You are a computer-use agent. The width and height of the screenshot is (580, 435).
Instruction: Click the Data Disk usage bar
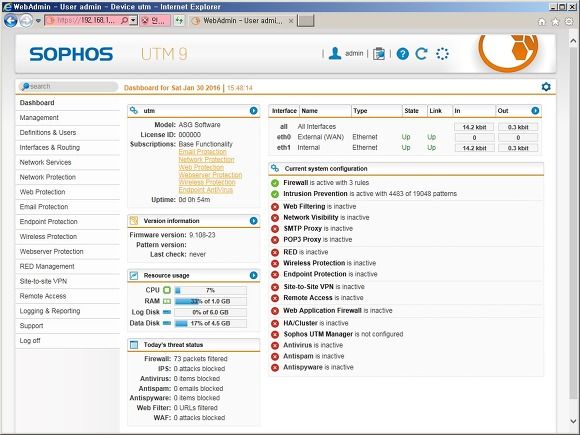210,323
